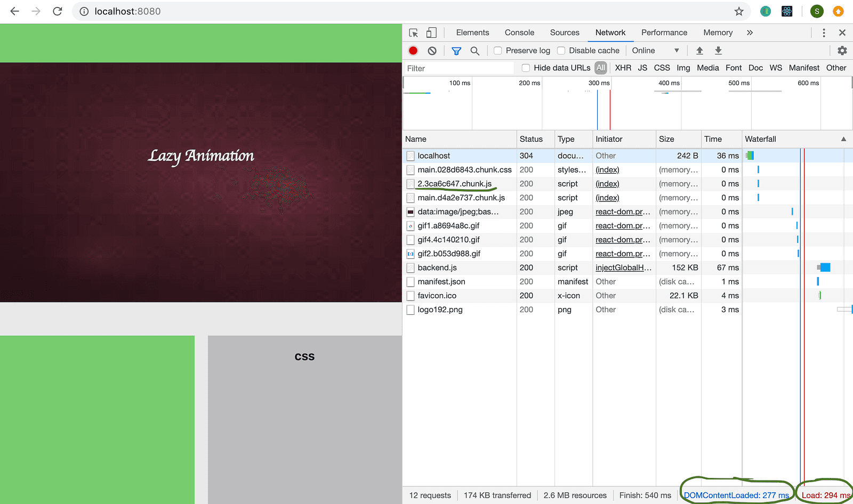
Task: Click the site information icon in address bar
Action: (84, 11)
